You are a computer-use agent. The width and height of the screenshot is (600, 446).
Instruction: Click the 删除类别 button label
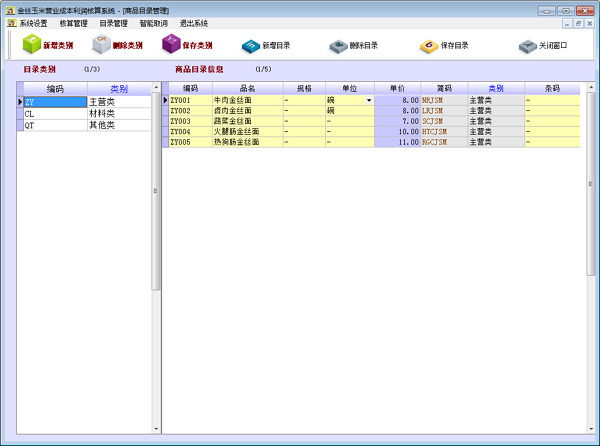(x=128, y=46)
